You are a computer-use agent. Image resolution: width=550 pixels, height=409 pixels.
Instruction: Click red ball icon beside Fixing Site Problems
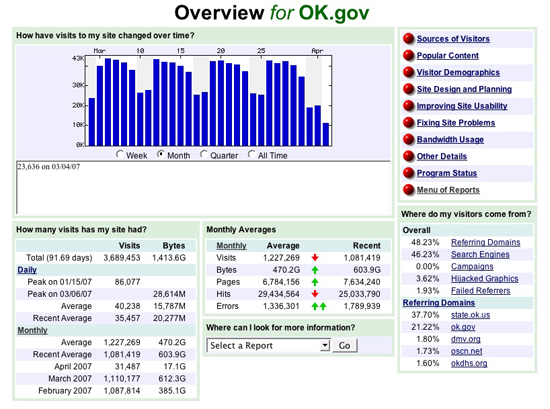409,123
